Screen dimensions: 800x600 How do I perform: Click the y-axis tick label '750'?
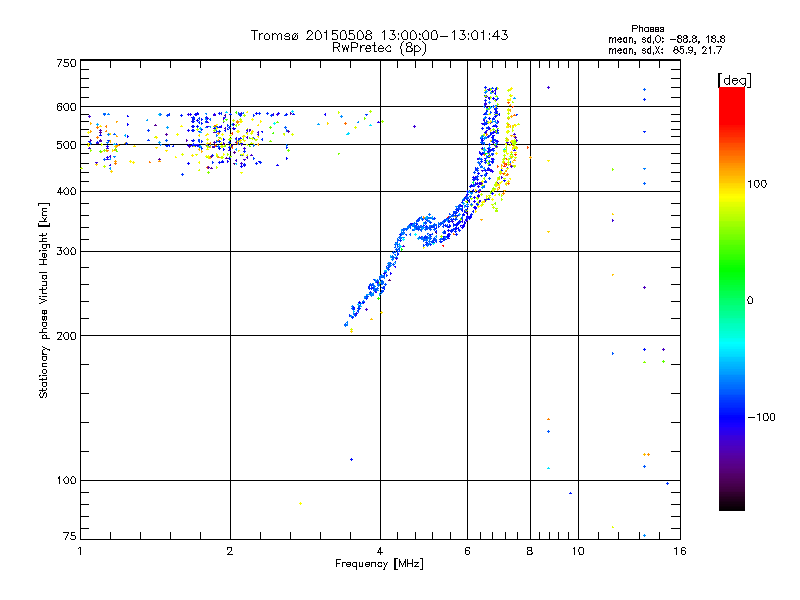(66, 63)
